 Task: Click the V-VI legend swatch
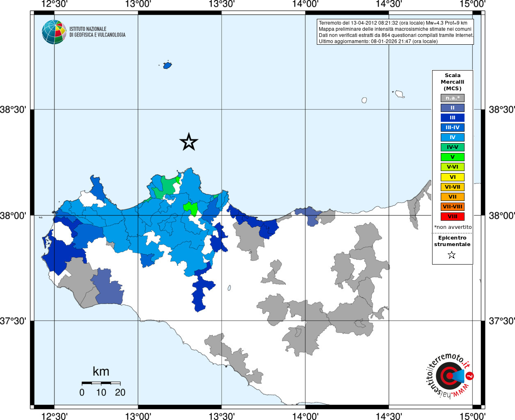point(453,167)
